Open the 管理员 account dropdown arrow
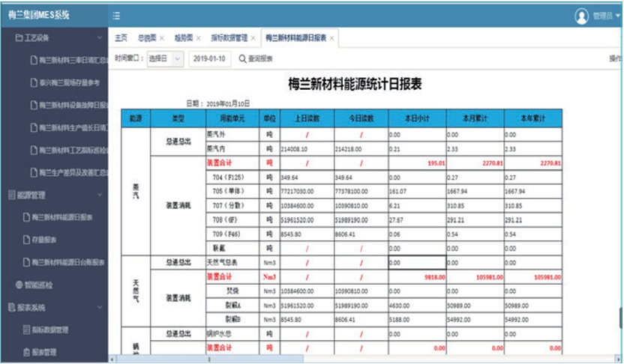The width and height of the screenshot is (624, 364). pos(617,16)
